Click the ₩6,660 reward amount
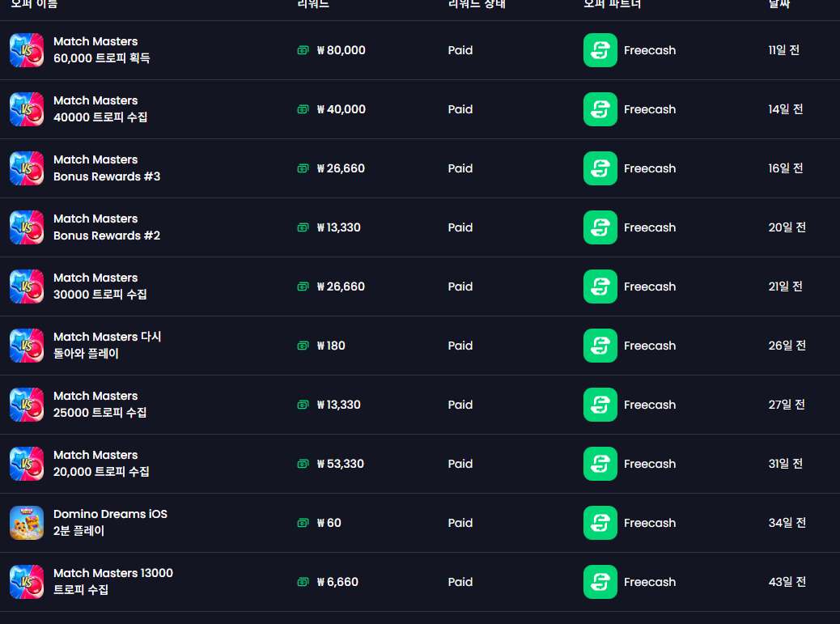The width and height of the screenshot is (840, 624). click(x=337, y=582)
